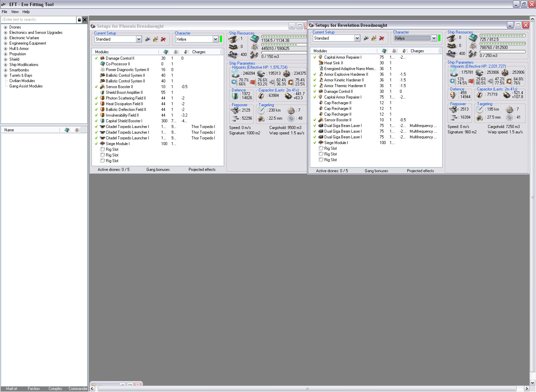This screenshot has width=536, height=392.
Task: Click turret hardpoint icon in Revelation Ship Resources
Action: pyautogui.click(x=452, y=38)
